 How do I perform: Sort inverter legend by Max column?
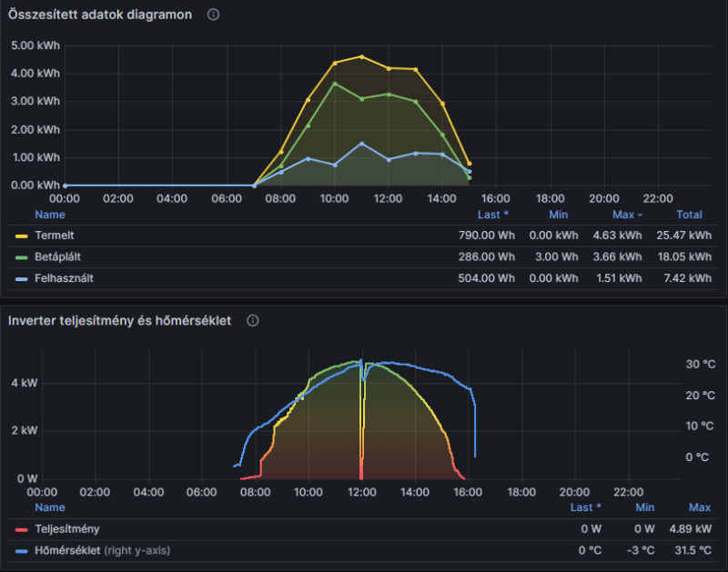tap(699, 507)
